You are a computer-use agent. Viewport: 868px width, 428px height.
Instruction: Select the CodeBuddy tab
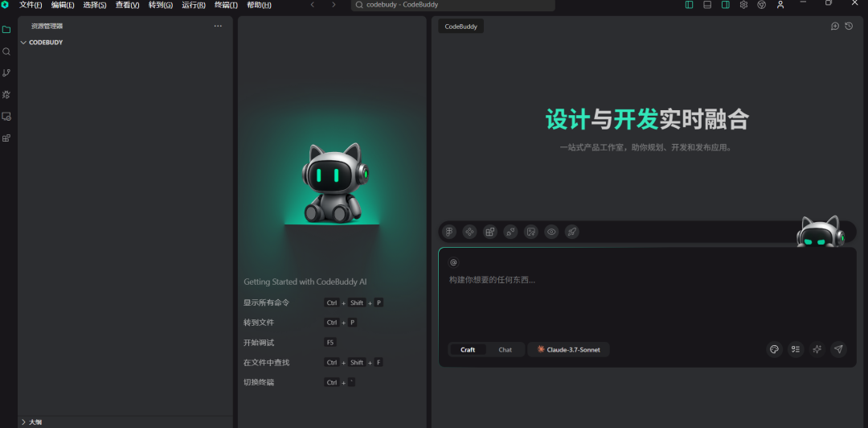[x=461, y=26]
